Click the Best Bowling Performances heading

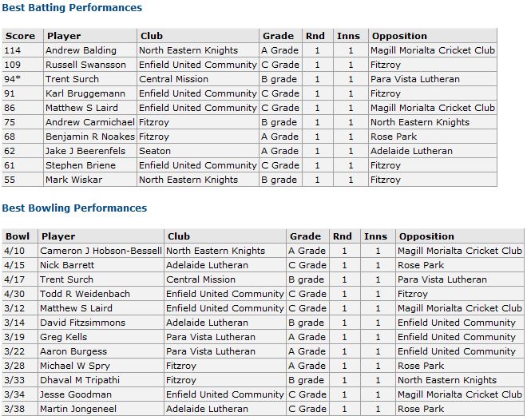(x=74, y=208)
